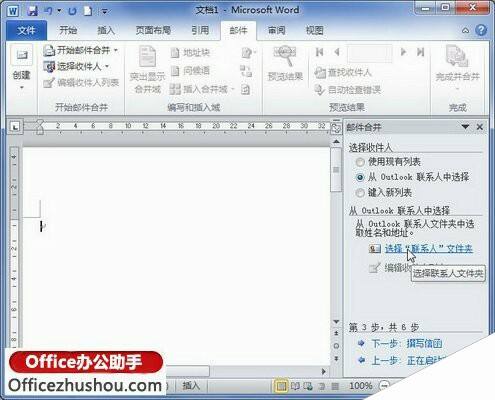Click the tab stop selector at ruler corner

(x=15, y=127)
